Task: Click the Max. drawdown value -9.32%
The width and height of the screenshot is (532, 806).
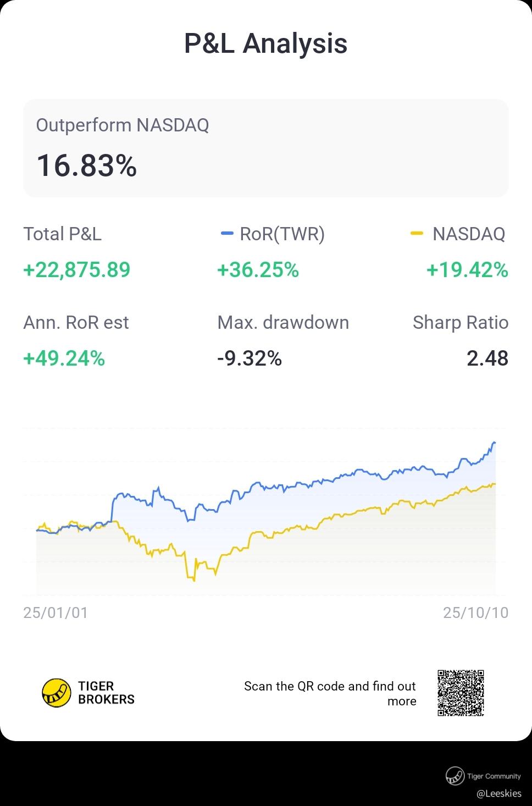Action: (250, 358)
